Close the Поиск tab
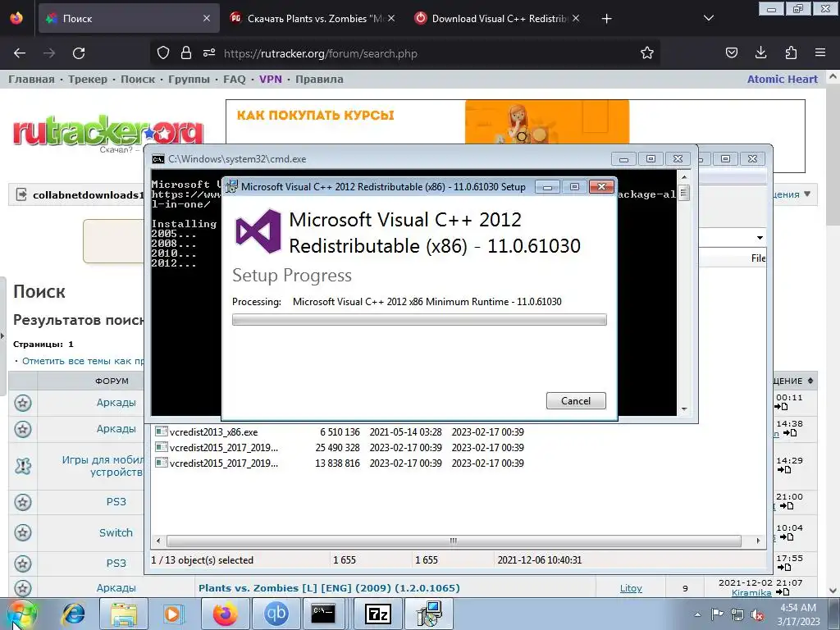840x630 pixels. (x=207, y=18)
